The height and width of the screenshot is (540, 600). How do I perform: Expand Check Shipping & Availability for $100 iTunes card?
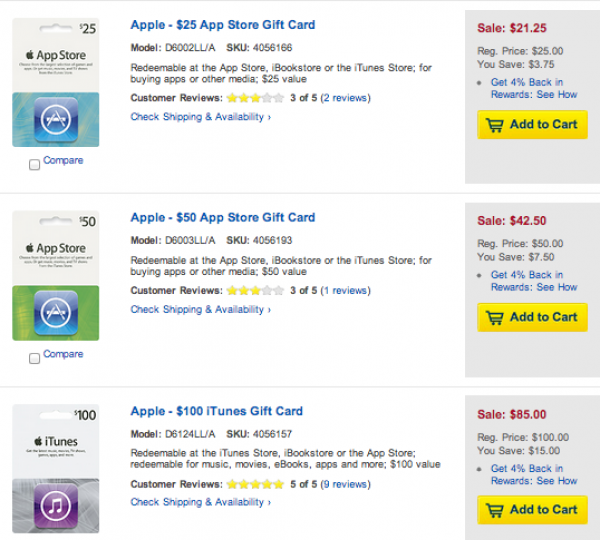coord(200,503)
